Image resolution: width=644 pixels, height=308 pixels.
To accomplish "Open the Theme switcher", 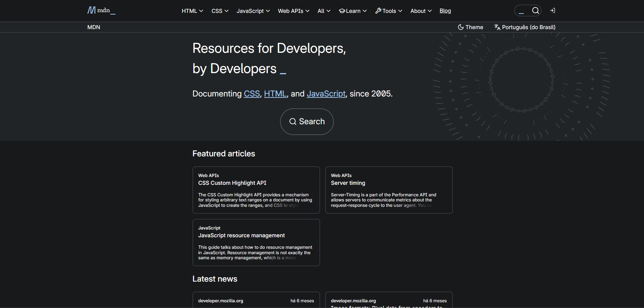I will 471,27.
